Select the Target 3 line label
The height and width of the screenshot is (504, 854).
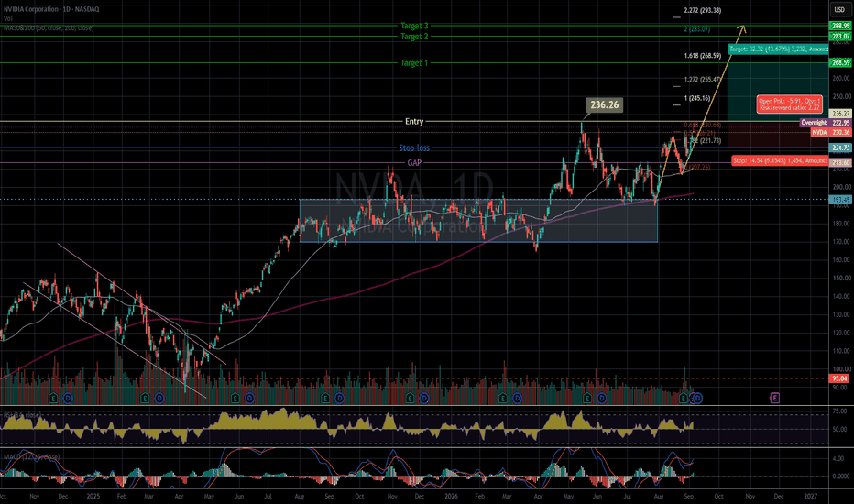[x=414, y=26]
